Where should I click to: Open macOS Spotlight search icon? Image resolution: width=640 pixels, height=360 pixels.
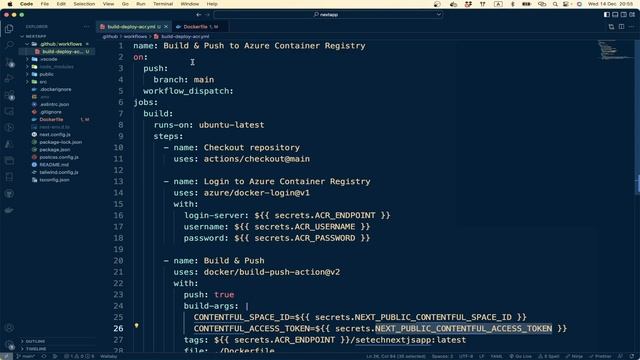point(555,4)
